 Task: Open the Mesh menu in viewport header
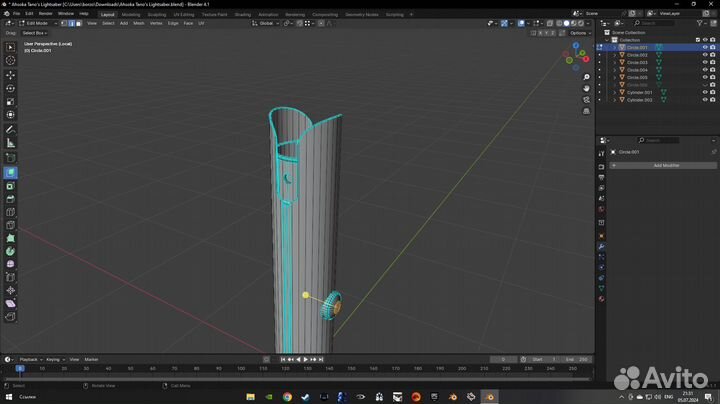(x=139, y=23)
